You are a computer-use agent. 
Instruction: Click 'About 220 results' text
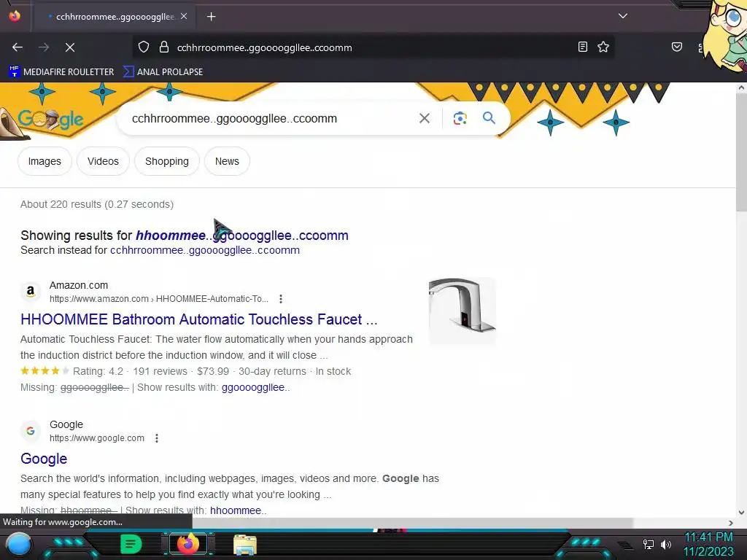61,204
